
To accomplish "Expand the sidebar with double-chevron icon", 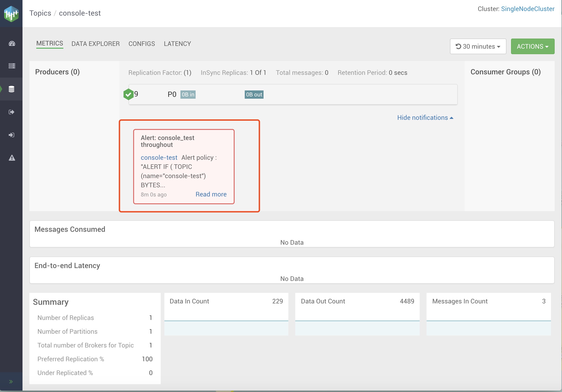I will coord(11,381).
